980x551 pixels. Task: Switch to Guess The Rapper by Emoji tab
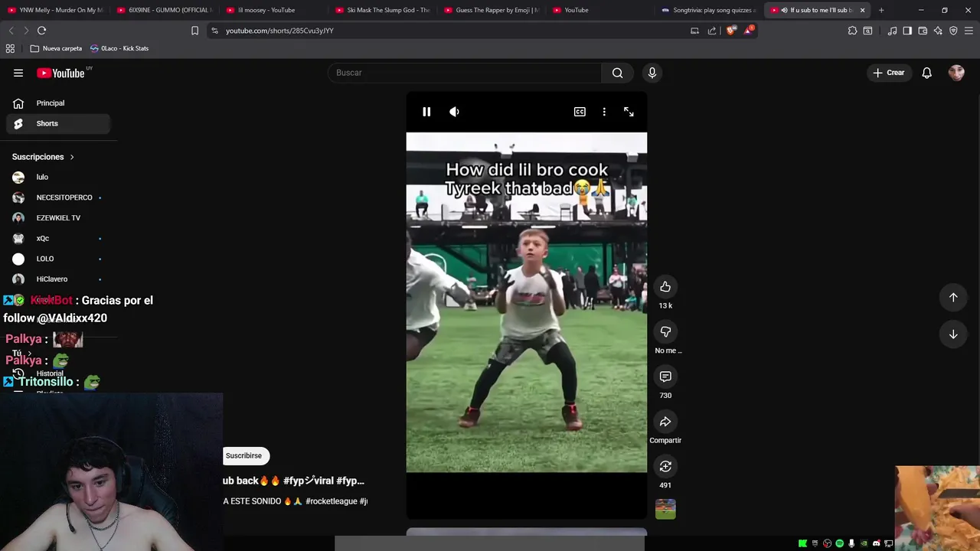point(492,10)
